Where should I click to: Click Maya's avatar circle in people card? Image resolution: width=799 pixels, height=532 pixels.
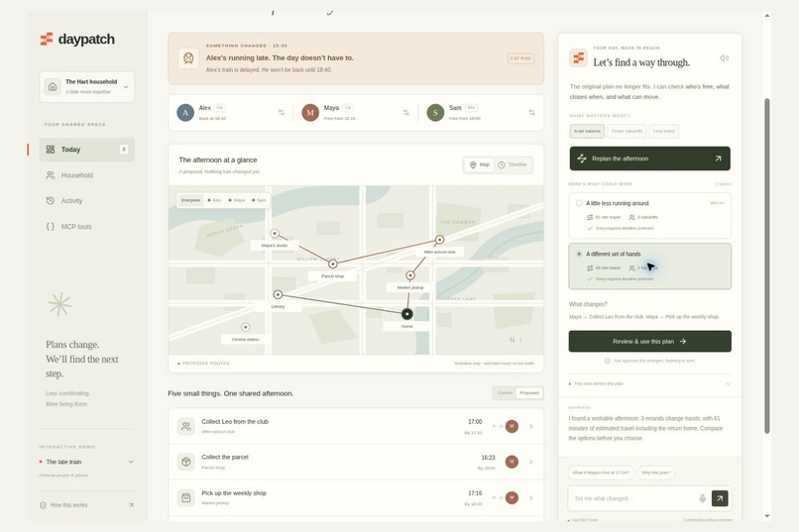click(x=310, y=113)
